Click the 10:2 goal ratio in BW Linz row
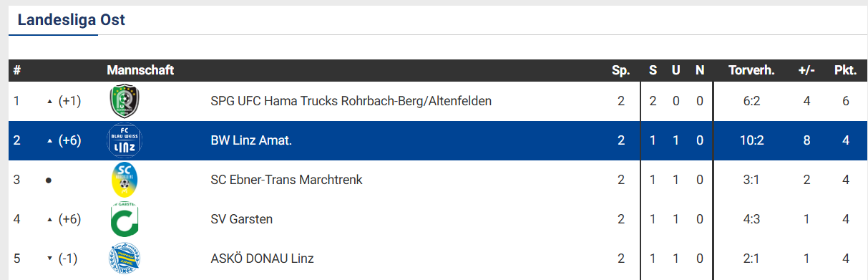 tap(751, 140)
